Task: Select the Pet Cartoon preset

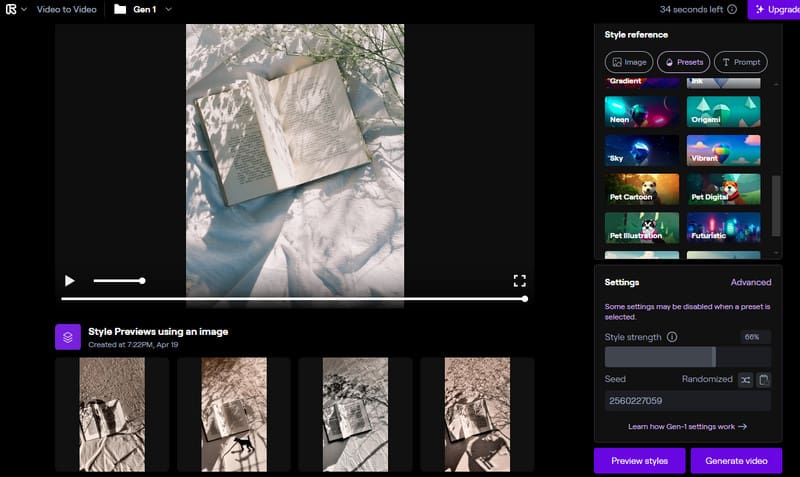Action: coord(642,189)
